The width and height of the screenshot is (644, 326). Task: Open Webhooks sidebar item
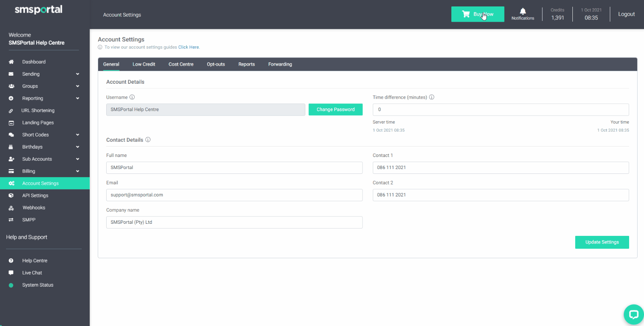click(34, 208)
